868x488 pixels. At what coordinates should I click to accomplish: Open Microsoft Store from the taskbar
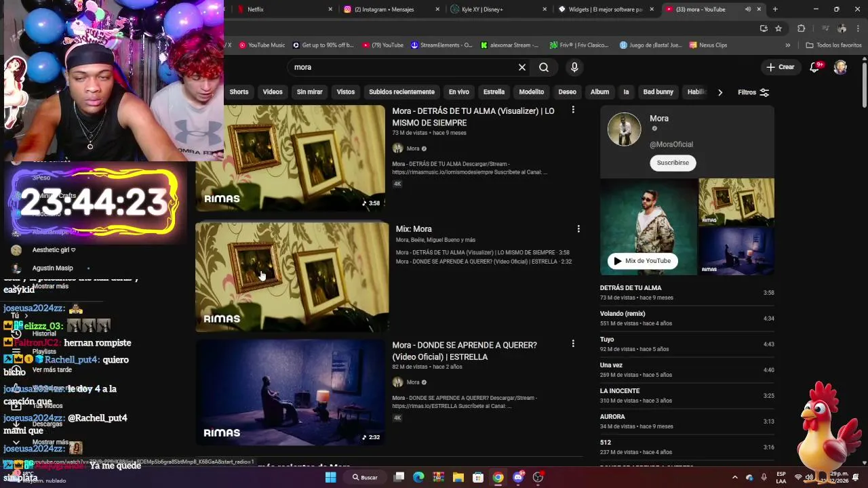click(x=477, y=477)
